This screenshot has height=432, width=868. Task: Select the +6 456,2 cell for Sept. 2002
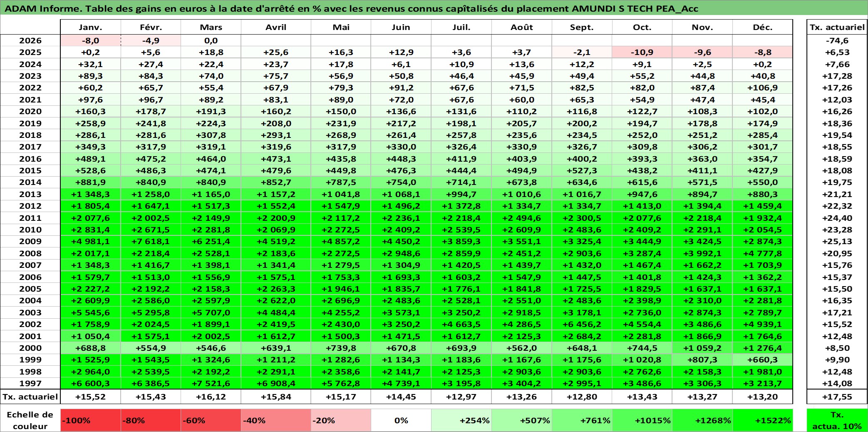pyautogui.click(x=582, y=324)
